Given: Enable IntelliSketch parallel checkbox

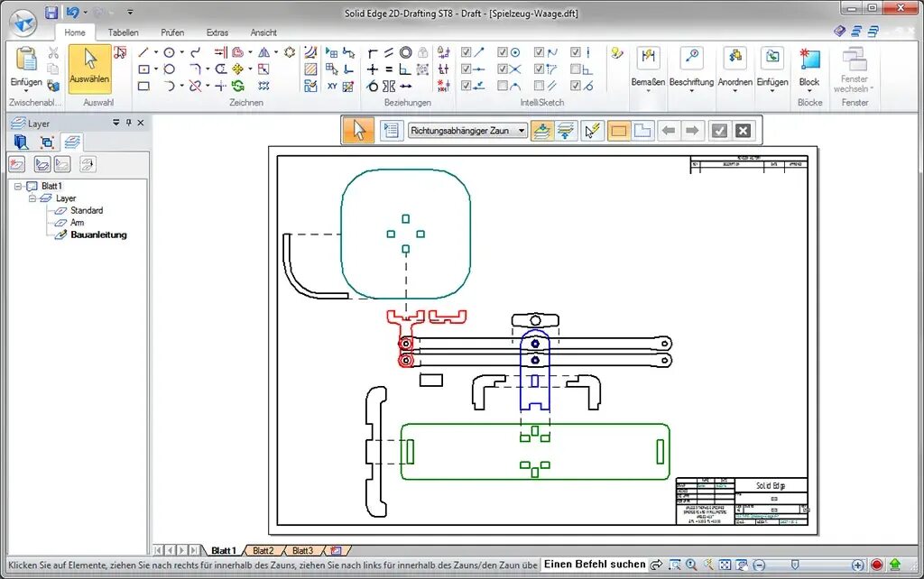Looking at the screenshot, I should tap(539, 86).
